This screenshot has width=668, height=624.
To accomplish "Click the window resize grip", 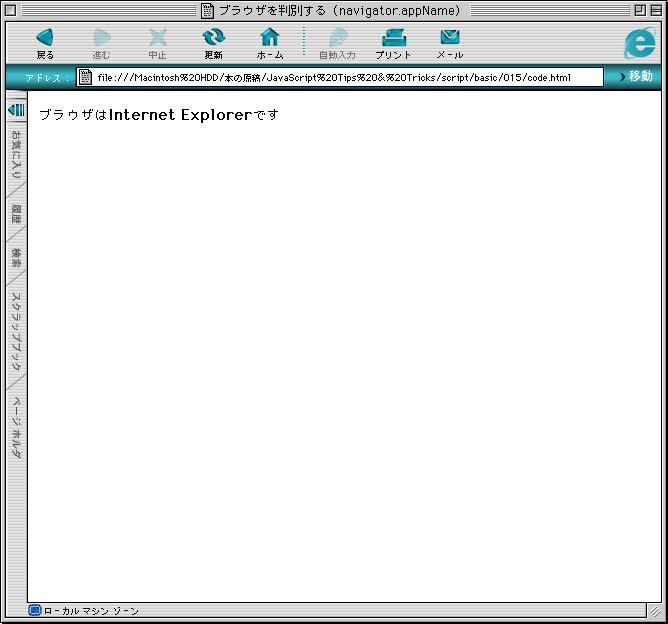I will [655, 612].
